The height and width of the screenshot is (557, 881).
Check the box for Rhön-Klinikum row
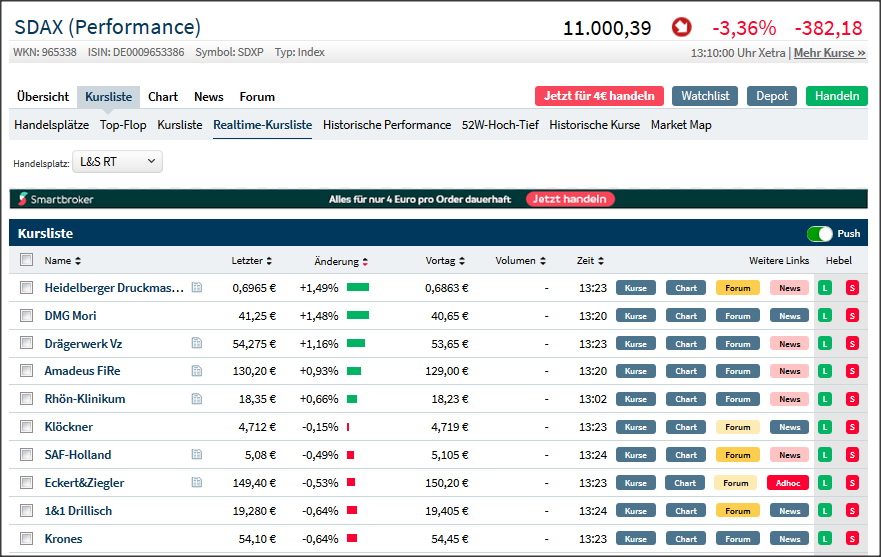(x=27, y=399)
